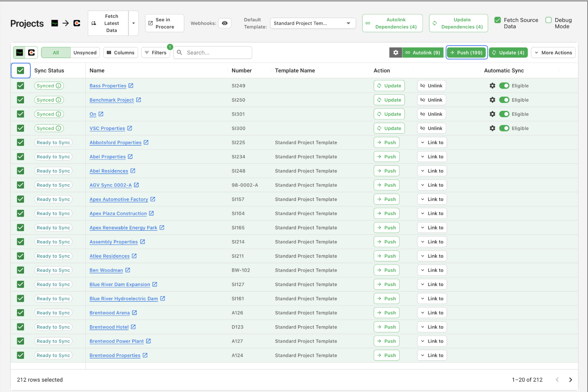
Task: Expand the More Actions menu
Action: (x=553, y=53)
